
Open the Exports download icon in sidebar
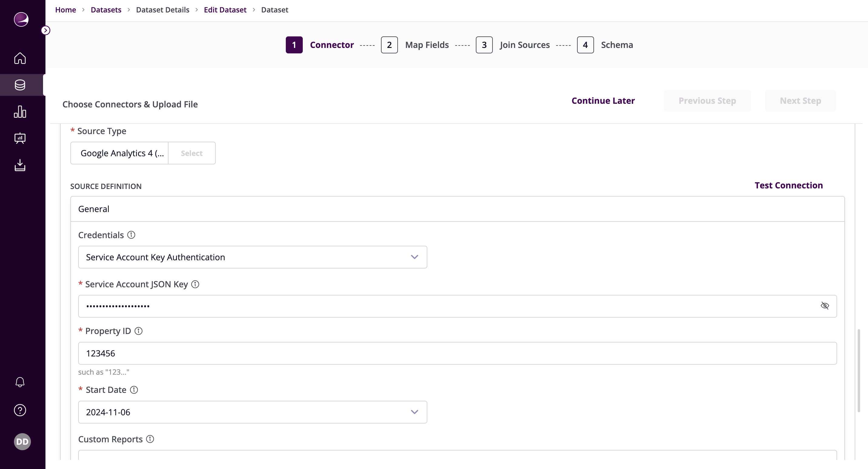(20, 165)
